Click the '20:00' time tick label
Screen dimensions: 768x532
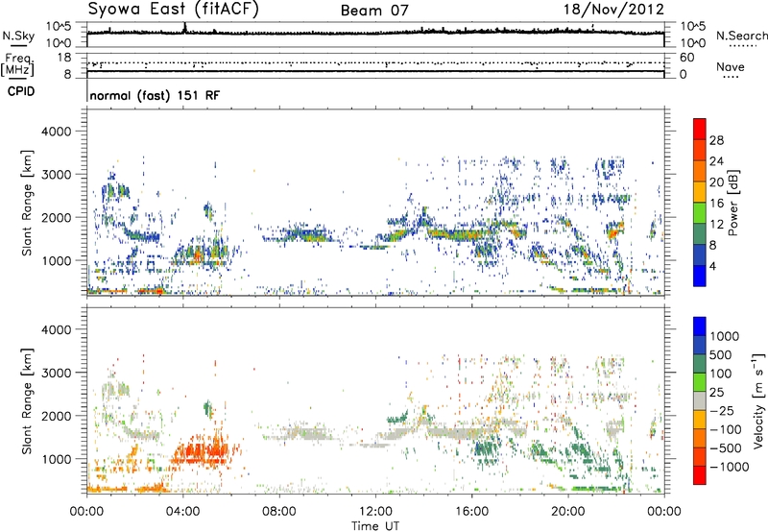point(567,512)
